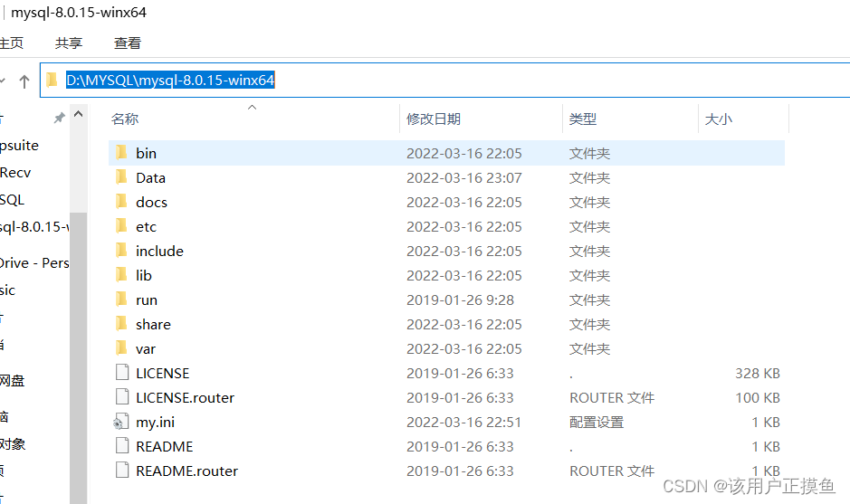The width and height of the screenshot is (850, 504).
Task: Click the LICENSE.router file icon
Action: [122, 396]
